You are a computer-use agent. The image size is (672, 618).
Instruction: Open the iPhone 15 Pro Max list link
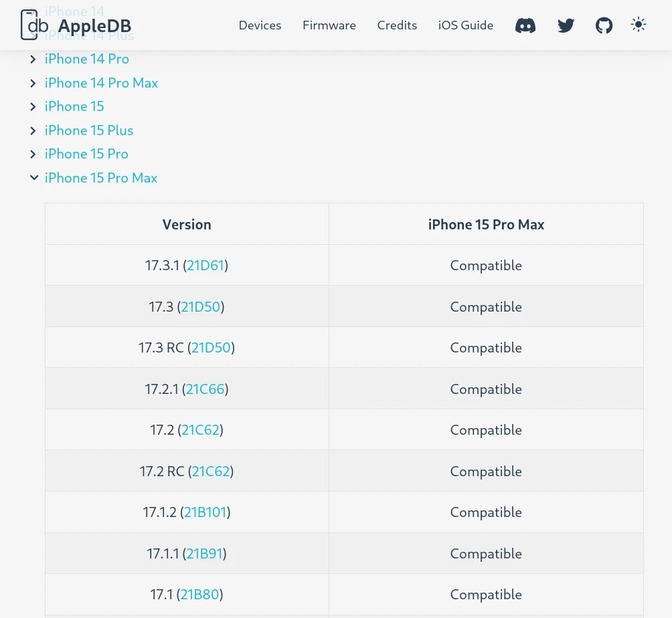pyautogui.click(x=101, y=178)
